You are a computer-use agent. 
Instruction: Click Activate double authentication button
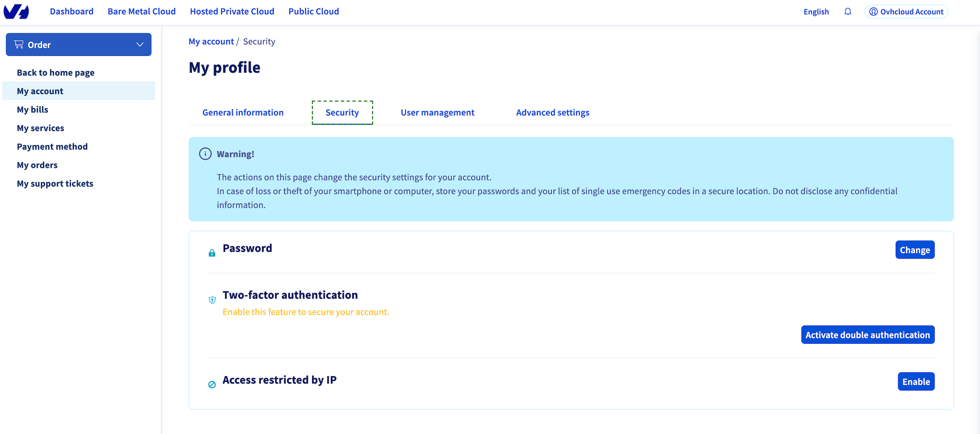point(868,335)
